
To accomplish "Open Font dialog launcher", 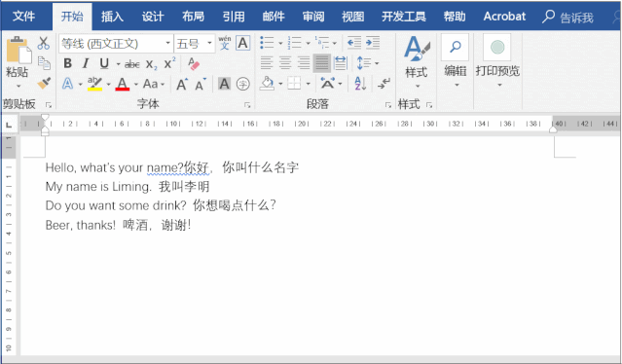I will (x=247, y=105).
